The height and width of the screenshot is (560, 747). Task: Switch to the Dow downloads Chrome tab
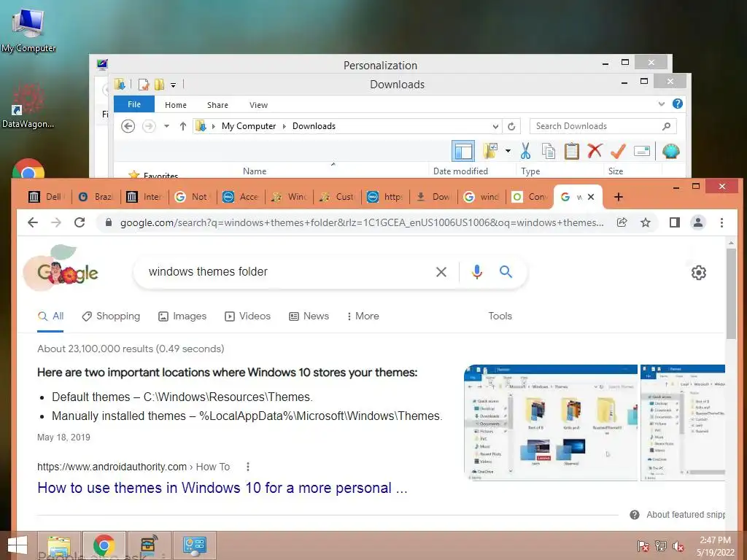[433, 197]
